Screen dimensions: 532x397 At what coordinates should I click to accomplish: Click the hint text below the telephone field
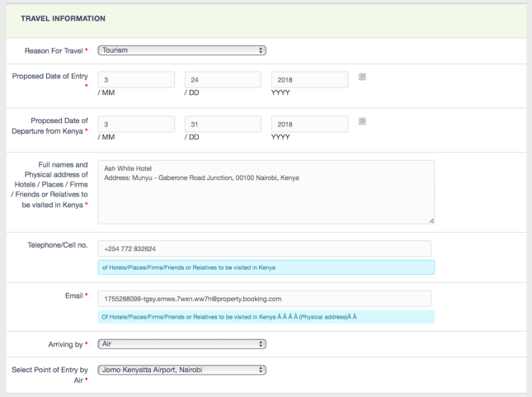coord(188,267)
